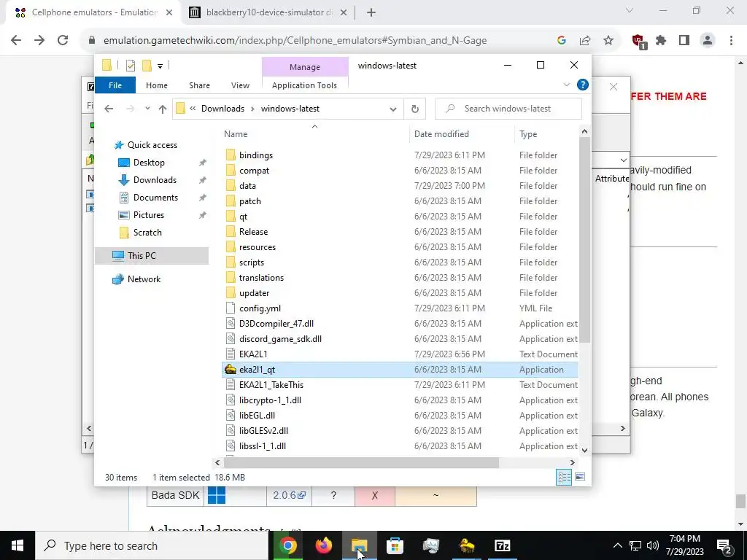This screenshot has height=560, width=747.
Task: Open Google Chrome from the taskbar
Action: pos(287,545)
